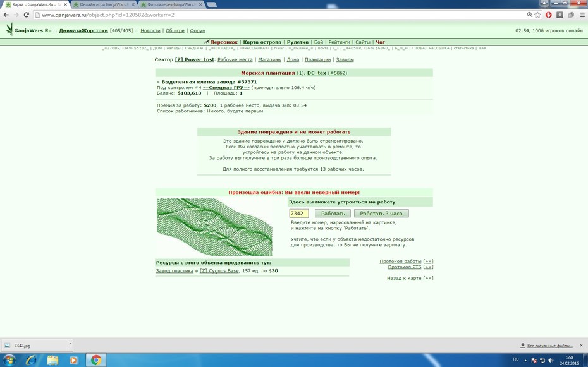The image size is (588, 367).
Task: Open the 'Об игре' link
Action: pos(175,31)
